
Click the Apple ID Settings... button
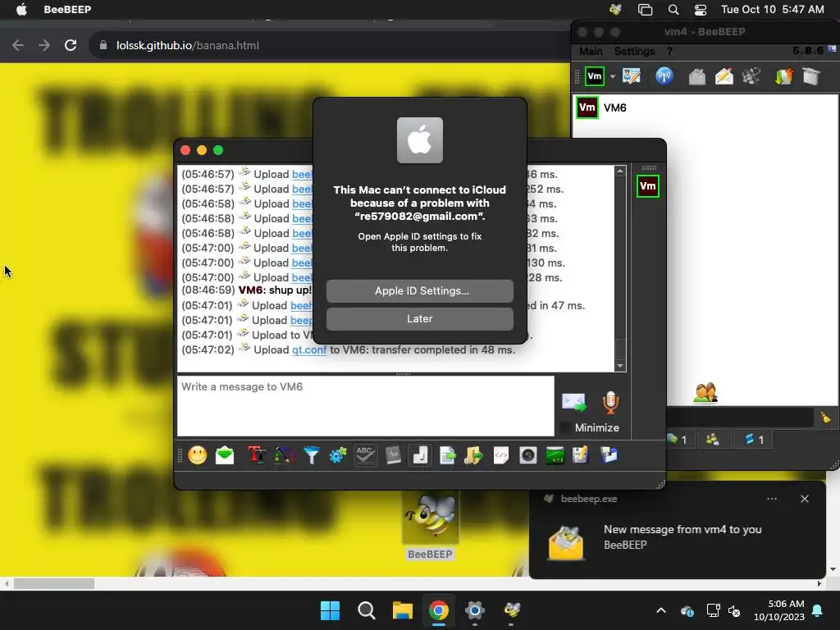click(x=419, y=291)
